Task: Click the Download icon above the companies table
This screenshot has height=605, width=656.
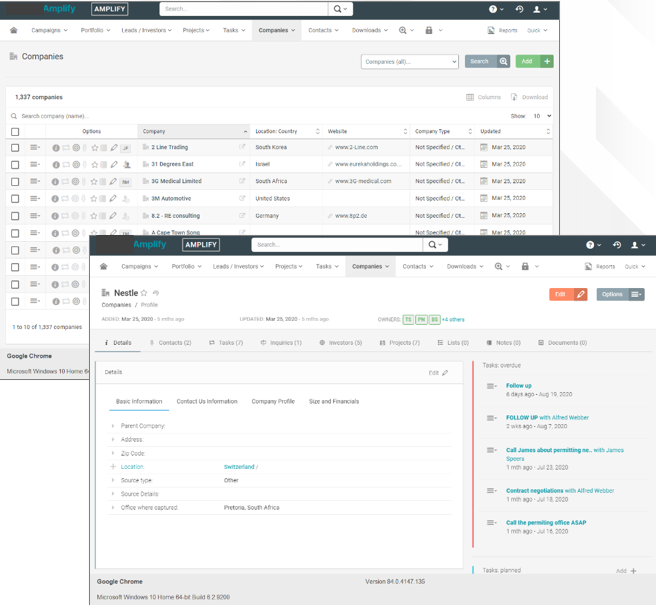Action: click(514, 97)
